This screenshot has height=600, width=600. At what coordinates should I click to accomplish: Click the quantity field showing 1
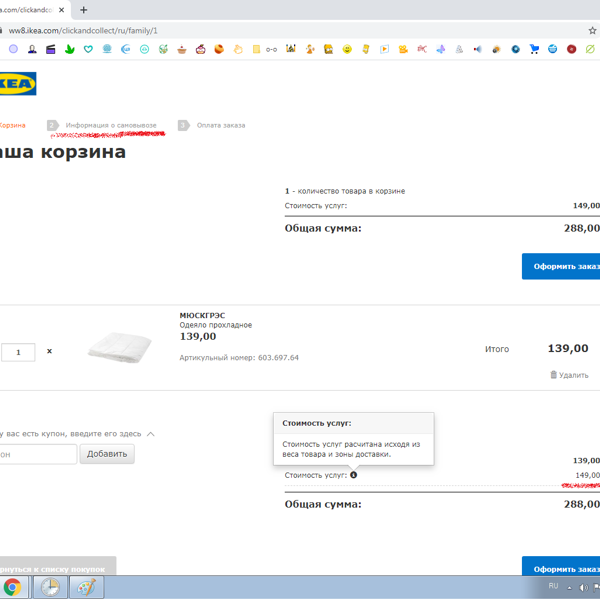coord(18,352)
